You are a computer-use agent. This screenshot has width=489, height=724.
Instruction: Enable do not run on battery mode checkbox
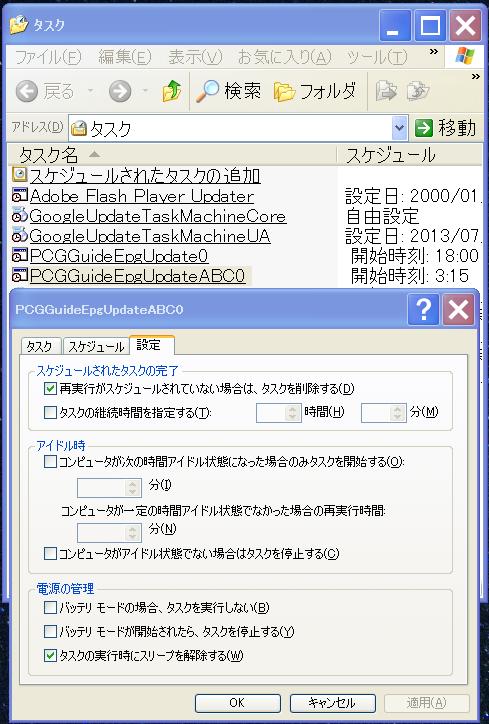tap(50, 607)
